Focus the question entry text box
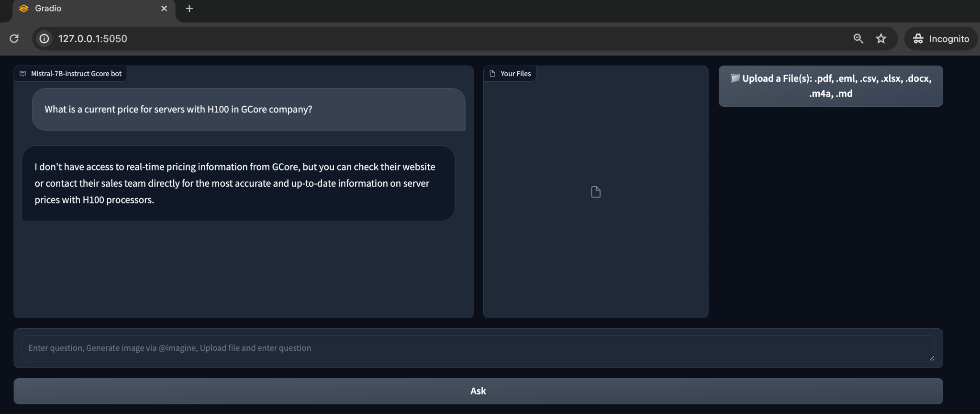The height and width of the screenshot is (414, 980). tap(478, 348)
